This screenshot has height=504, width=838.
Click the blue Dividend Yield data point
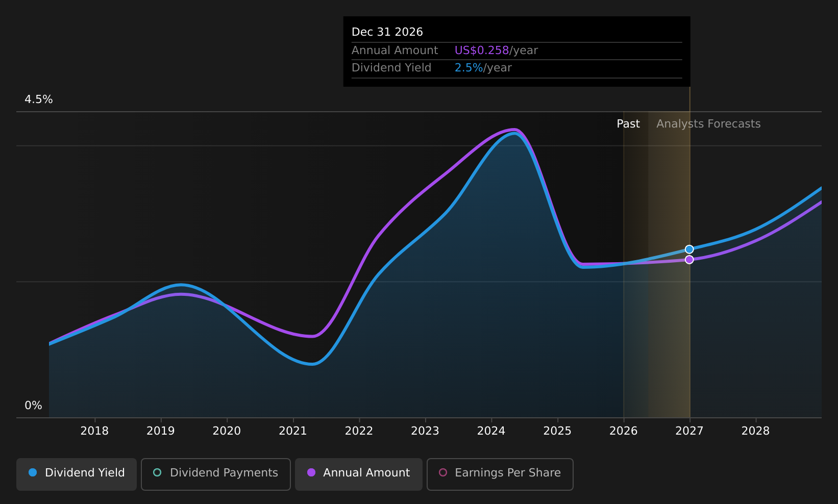click(x=689, y=249)
